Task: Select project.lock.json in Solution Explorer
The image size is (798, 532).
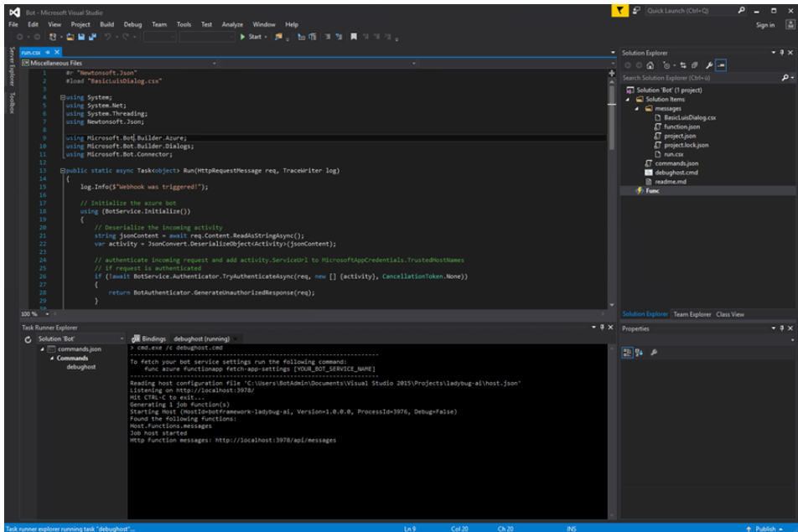Action: click(x=686, y=145)
